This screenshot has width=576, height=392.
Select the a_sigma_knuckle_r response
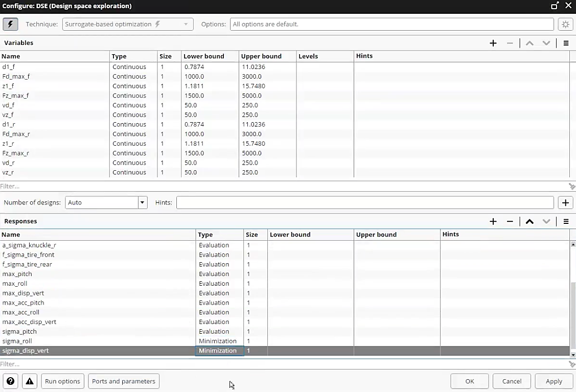point(30,245)
